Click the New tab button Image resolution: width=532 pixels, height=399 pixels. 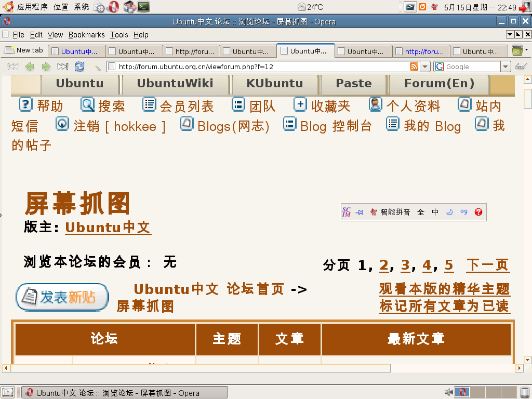pyautogui.click(x=23, y=50)
